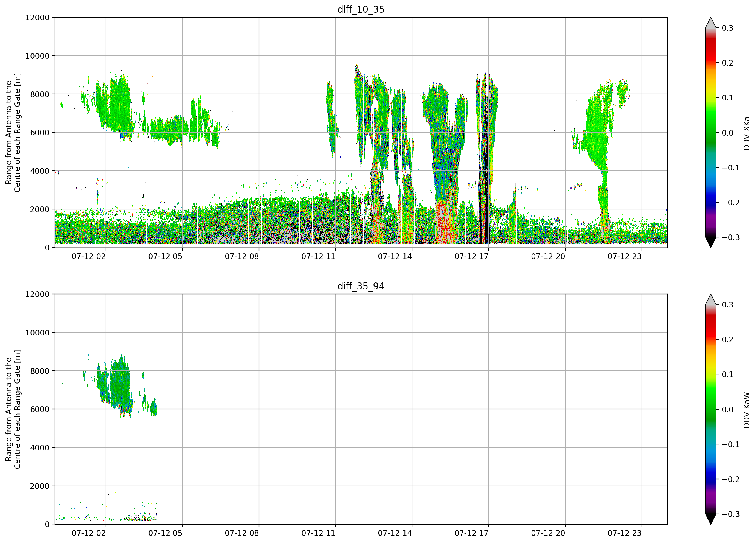Image resolution: width=756 pixels, height=543 pixels.
Task: Click the 8000 y-tick on diff_10_35 plot
Action: pos(40,94)
